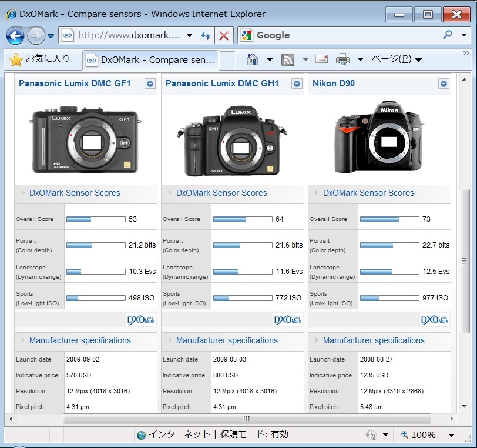Click the Print icon
Screen dimensions: 477x448
coord(342,59)
